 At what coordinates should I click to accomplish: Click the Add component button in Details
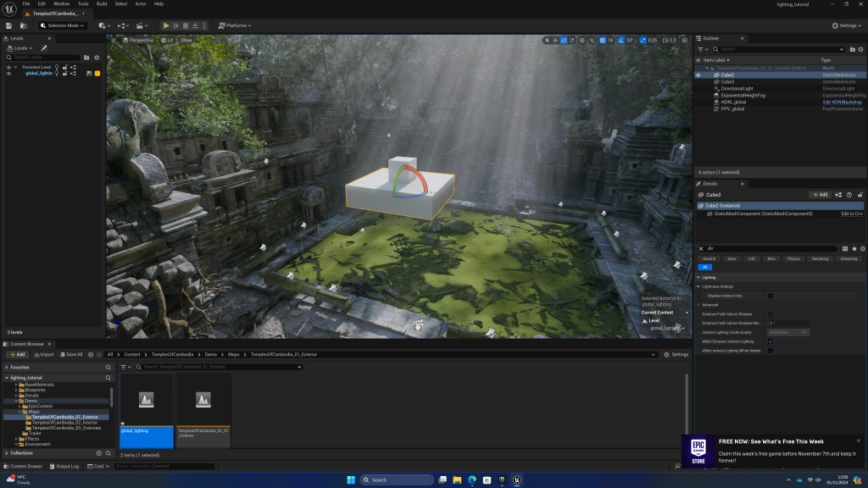pyautogui.click(x=820, y=195)
